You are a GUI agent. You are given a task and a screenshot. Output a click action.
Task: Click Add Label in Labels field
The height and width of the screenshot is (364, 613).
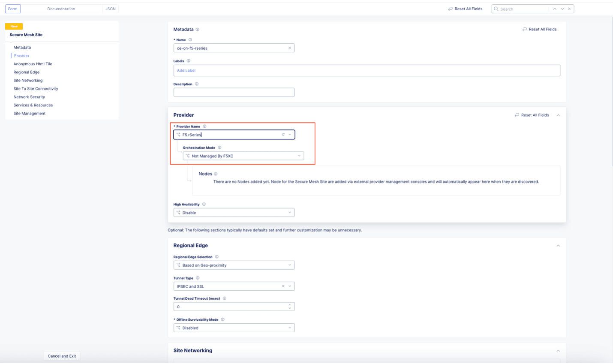pyautogui.click(x=186, y=71)
